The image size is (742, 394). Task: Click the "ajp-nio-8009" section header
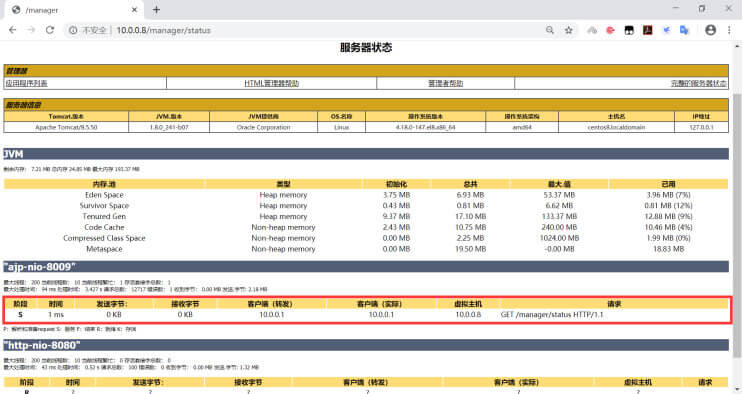coord(366,267)
